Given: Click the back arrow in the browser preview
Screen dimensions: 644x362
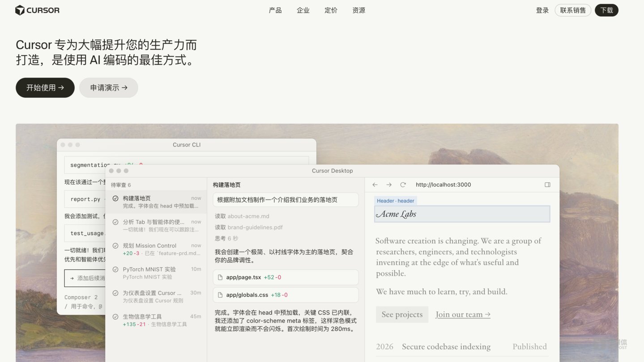Looking at the screenshot, I should click(x=375, y=185).
